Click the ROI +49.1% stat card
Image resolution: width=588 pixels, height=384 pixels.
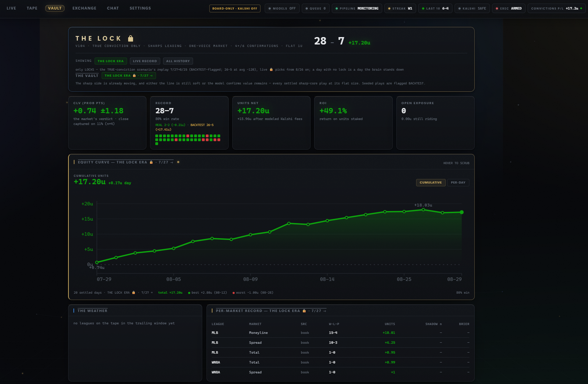[353, 123]
